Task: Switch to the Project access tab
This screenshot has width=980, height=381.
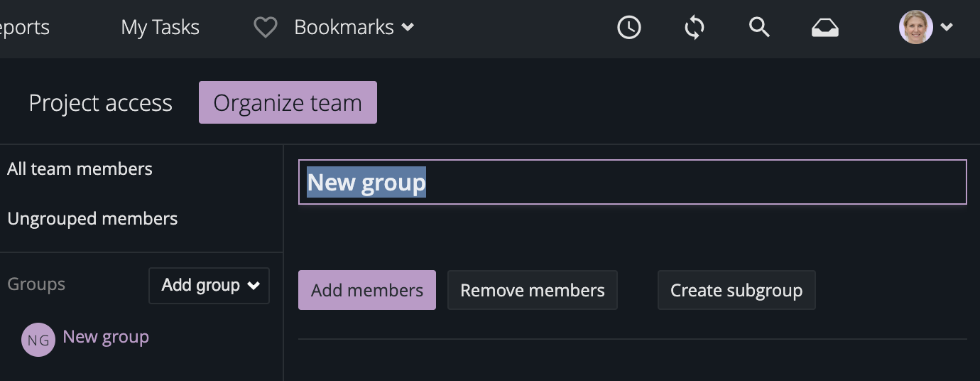Action: [x=100, y=103]
